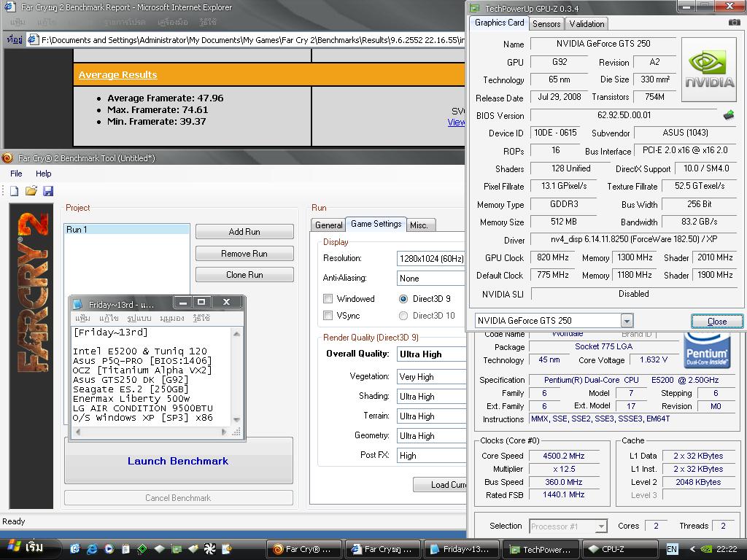Click the GPU-Z screenshot camera icon
Screen dimensions: 747x560
pyautogui.click(x=734, y=23)
